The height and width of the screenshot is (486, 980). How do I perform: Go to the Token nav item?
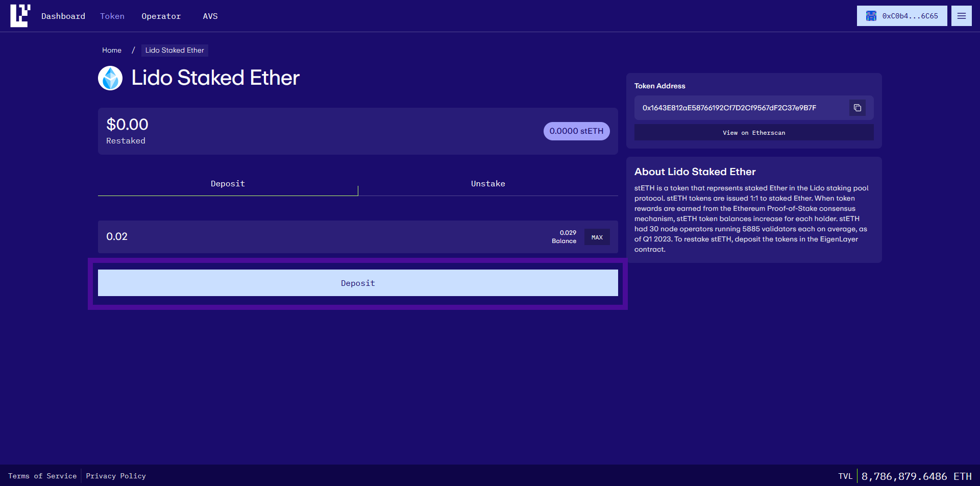(x=112, y=16)
